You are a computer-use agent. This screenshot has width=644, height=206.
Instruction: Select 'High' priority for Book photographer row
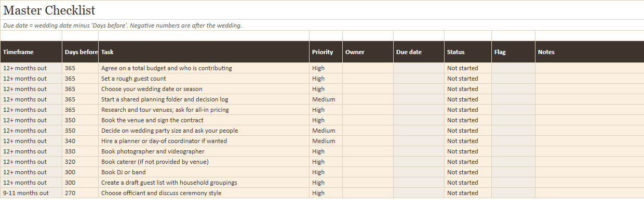[326, 151]
